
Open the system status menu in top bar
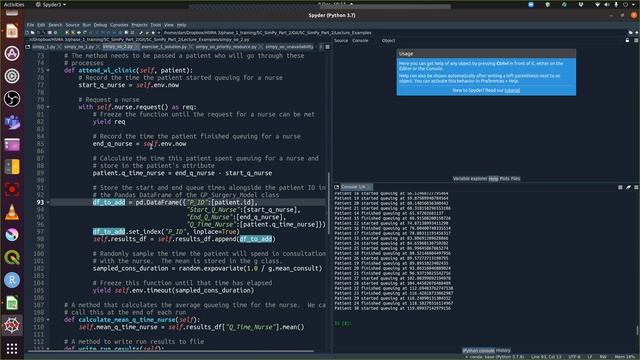click(x=615, y=4)
